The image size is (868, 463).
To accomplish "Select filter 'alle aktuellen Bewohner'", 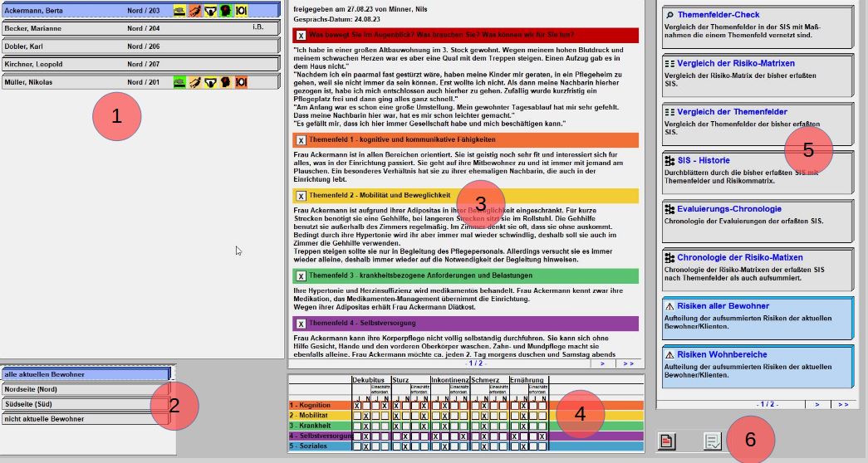I will pos(86,374).
